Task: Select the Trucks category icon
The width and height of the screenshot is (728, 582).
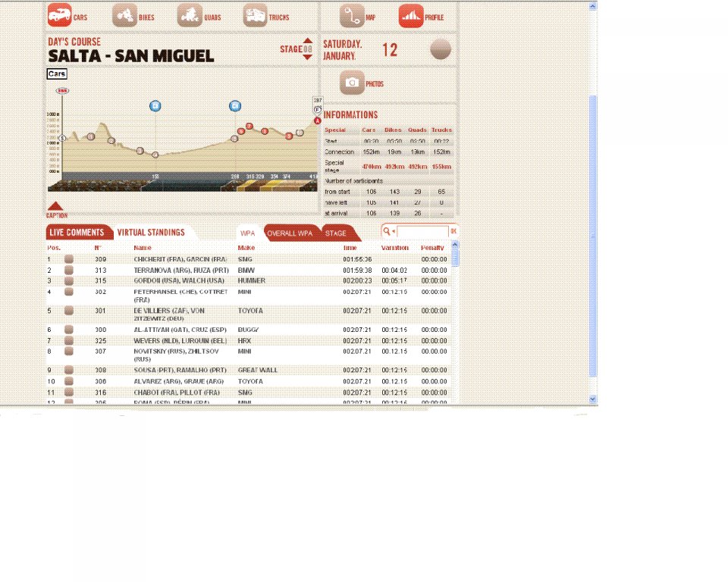Action: coord(255,15)
